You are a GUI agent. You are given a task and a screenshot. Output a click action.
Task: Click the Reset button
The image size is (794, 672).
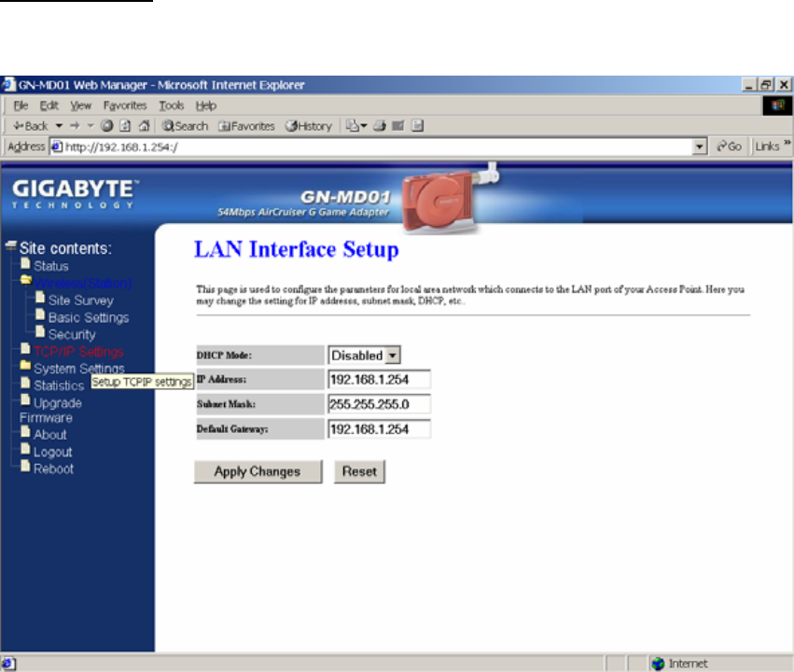pyautogui.click(x=359, y=472)
